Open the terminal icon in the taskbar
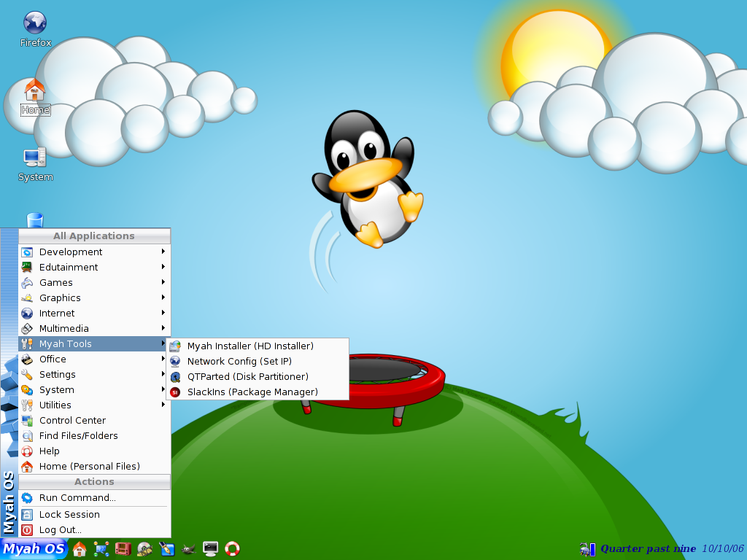The image size is (747, 560). [x=210, y=549]
